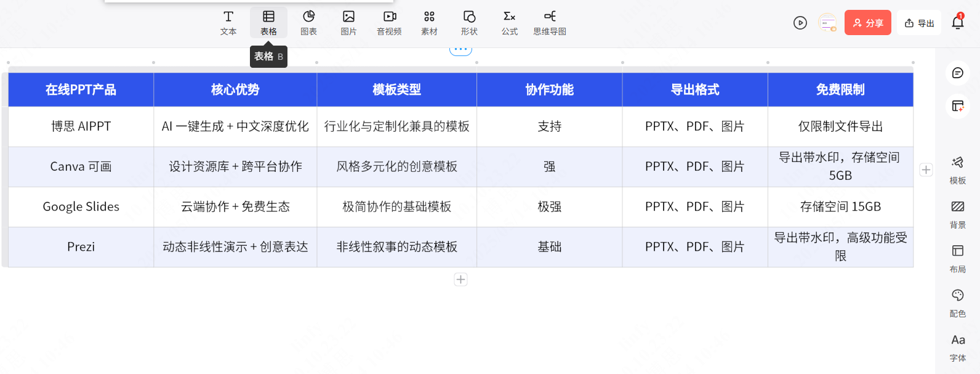This screenshot has width=980, height=374.
Task: Click the 极简协作的基础模板 cell
Action: point(396,206)
